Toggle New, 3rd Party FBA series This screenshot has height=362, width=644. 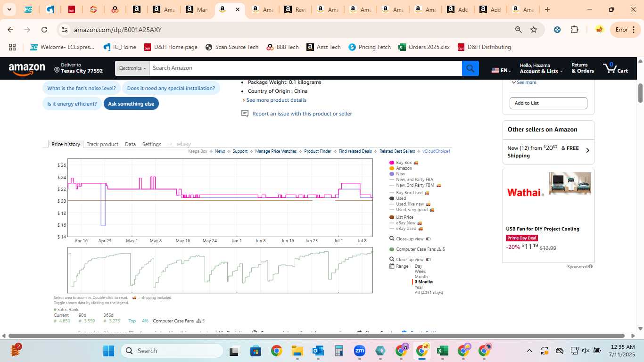pos(411,180)
